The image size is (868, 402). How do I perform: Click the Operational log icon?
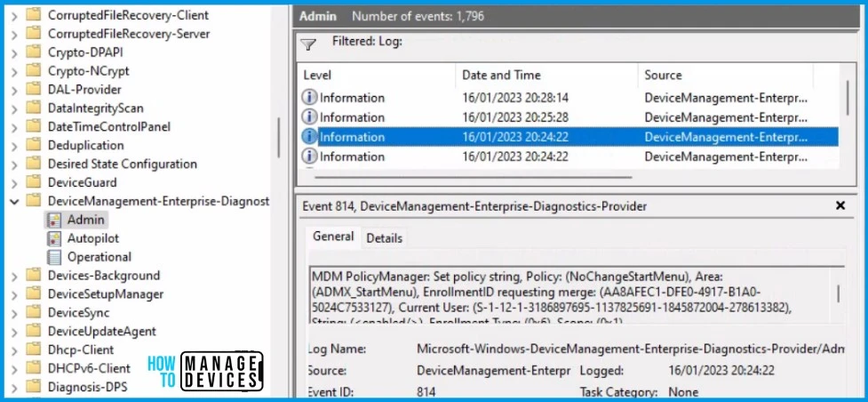pyautogui.click(x=53, y=257)
